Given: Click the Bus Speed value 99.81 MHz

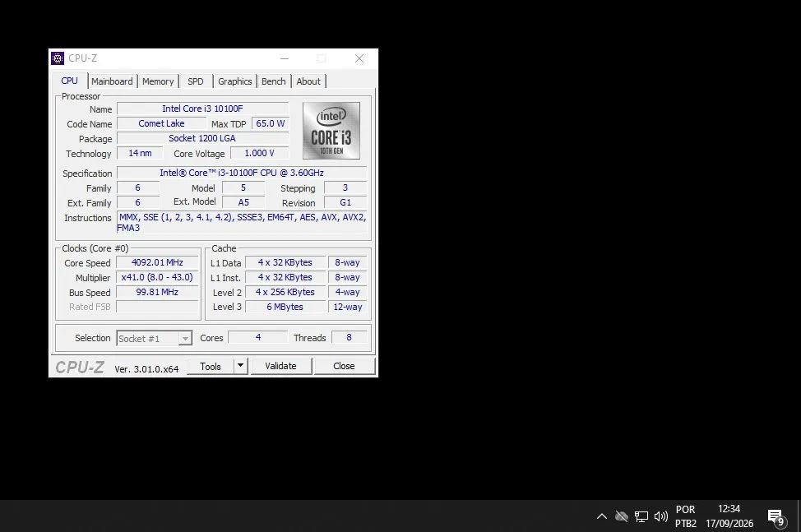Looking at the screenshot, I should tap(157, 292).
